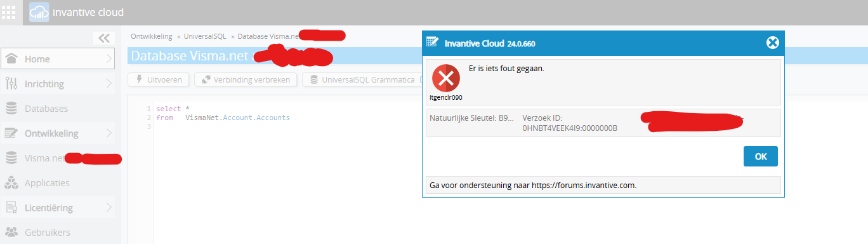The width and height of the screenshot is (868, 244).
Task: Click the Ontwikkeling editor icon
Action: [11, 133]
